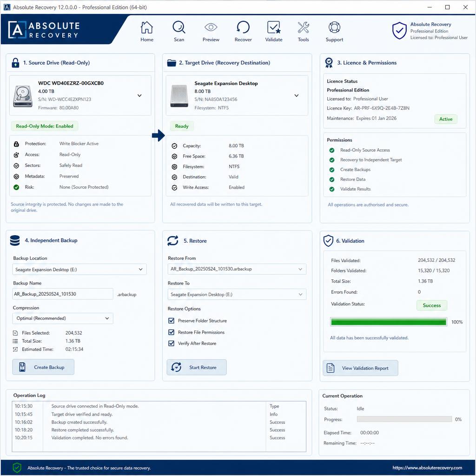Toggle Verify After Restore checkbox
This screenshot has height=476, width=476.
pyautogui.click(x=171, y=344)
